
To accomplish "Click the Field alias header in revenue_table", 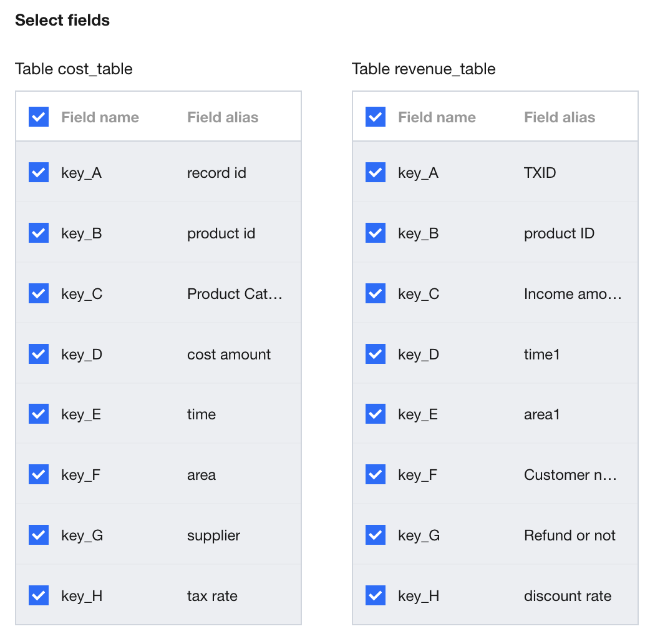I will pos(560,117).
